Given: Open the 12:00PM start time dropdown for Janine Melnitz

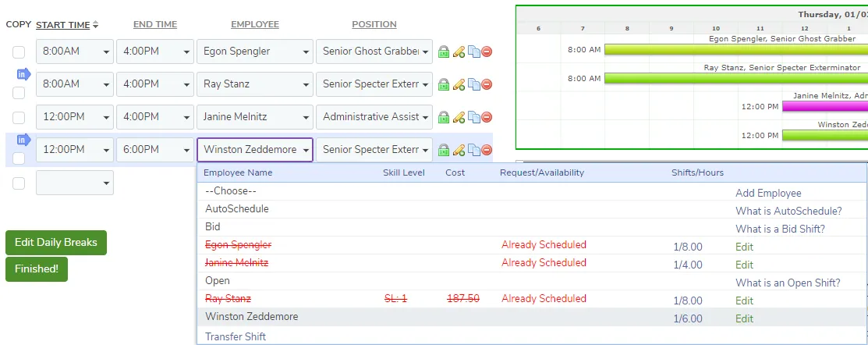Looking at the screenshot, I should click(75, 117).
